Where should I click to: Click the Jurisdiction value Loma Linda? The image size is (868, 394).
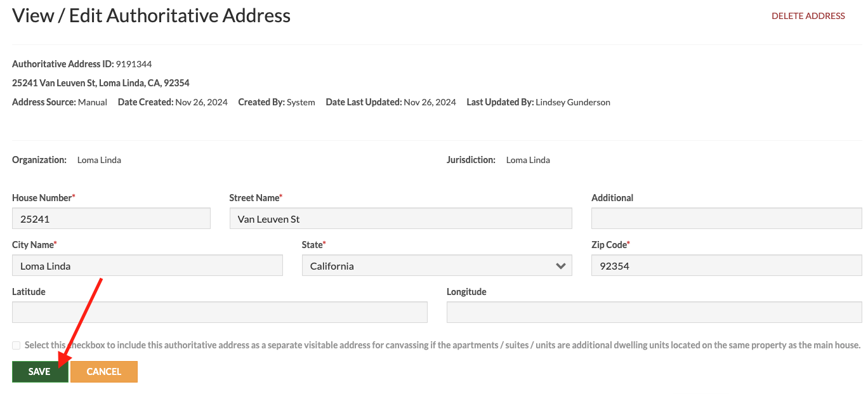click(x=528, y=160)
